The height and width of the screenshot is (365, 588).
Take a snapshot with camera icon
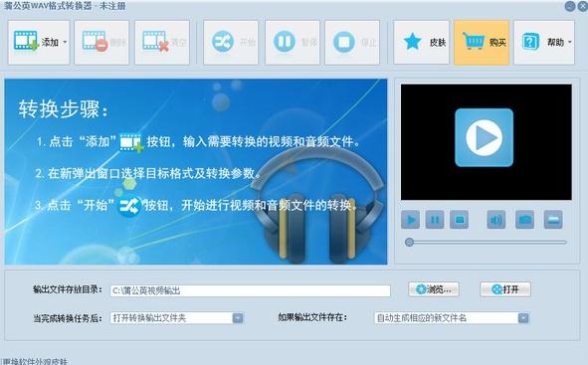pyautogui.click(x=524, y=220)
